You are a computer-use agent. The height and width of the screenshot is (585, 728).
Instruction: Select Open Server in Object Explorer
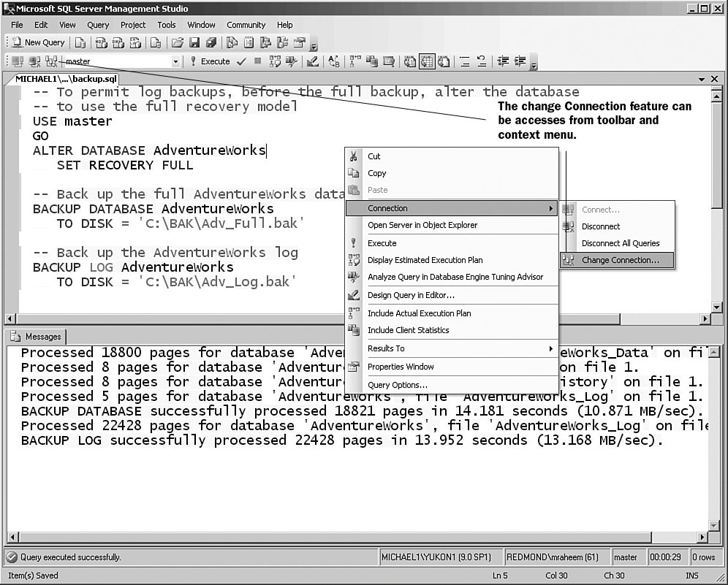(x=452, y=225)
